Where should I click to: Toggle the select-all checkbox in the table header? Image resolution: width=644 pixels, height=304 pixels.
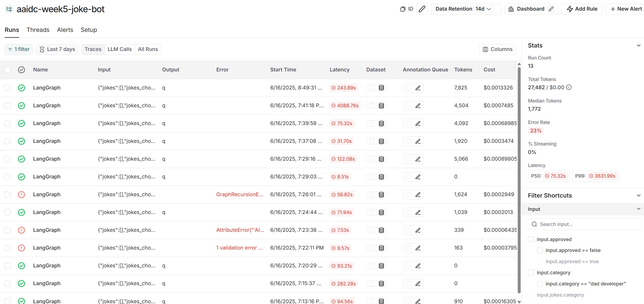tap(8, 70)
